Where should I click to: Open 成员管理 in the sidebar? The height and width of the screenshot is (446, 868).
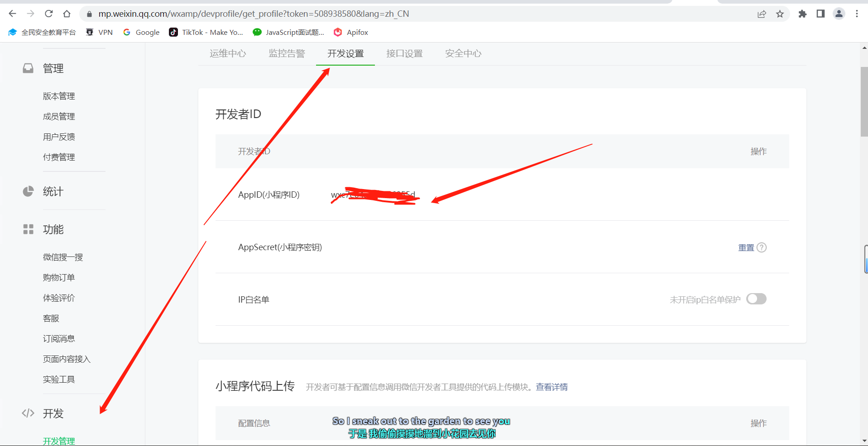[x=59, y=116]
